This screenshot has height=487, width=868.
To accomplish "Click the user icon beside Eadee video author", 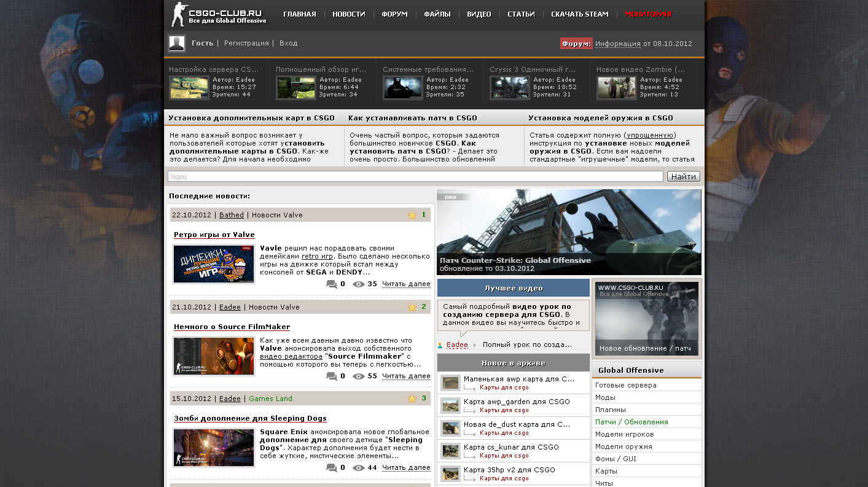I will [440, 345].
